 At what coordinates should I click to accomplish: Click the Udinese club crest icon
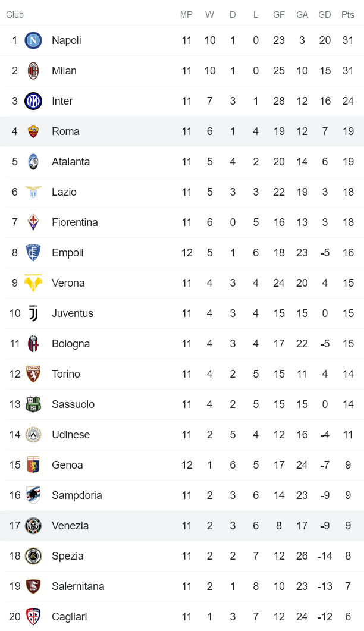[33, 435]
